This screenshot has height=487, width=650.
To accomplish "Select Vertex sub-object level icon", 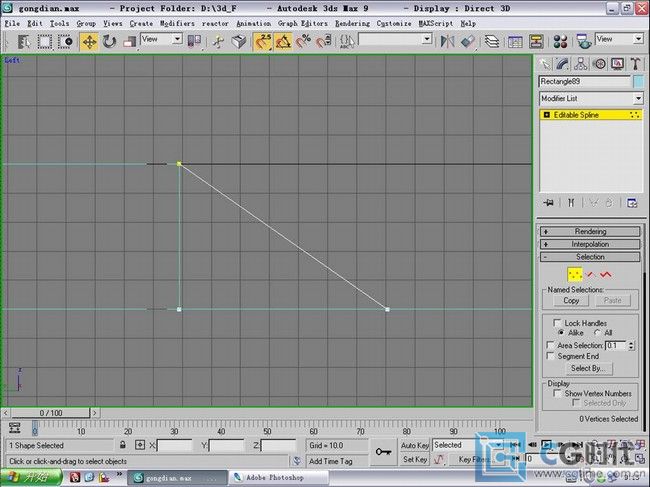I will click(x=575, y=274).
